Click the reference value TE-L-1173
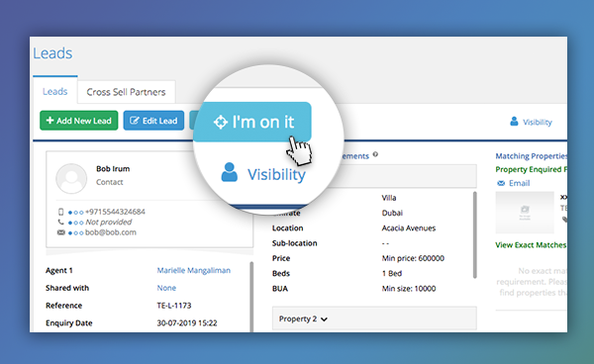The height and width of the screenshot is (364, 594). [x=174, y=306]
